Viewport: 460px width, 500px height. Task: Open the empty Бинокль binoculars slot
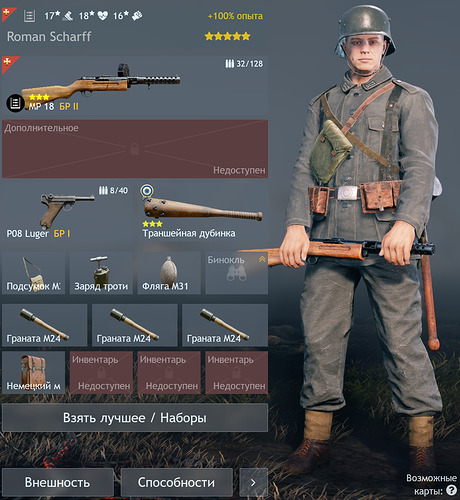(236, 273)
